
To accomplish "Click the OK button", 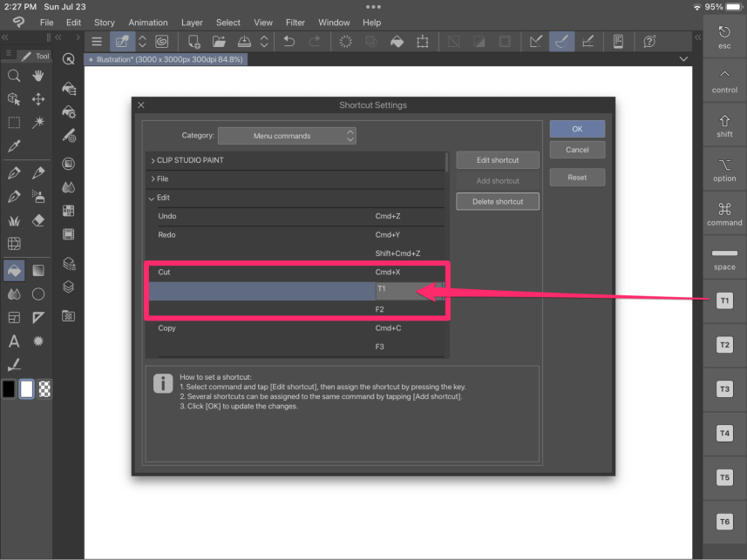I will coord(577,129).
